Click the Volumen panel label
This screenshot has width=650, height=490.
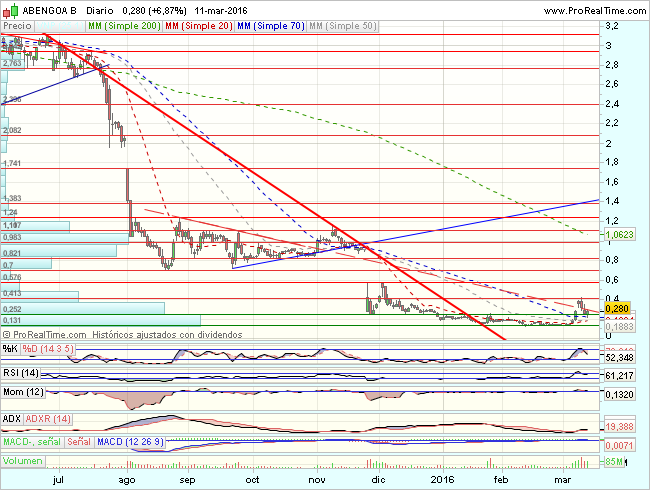click(23, 461)
